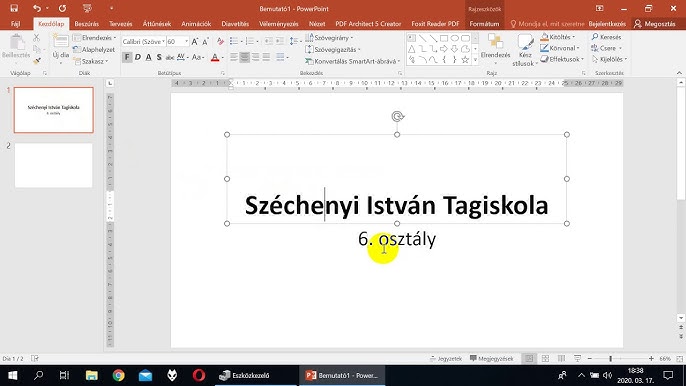The width and height of the screenshot is (686, 386).
Task: Toggle text shadow S button
Action: tap(159, 57)
